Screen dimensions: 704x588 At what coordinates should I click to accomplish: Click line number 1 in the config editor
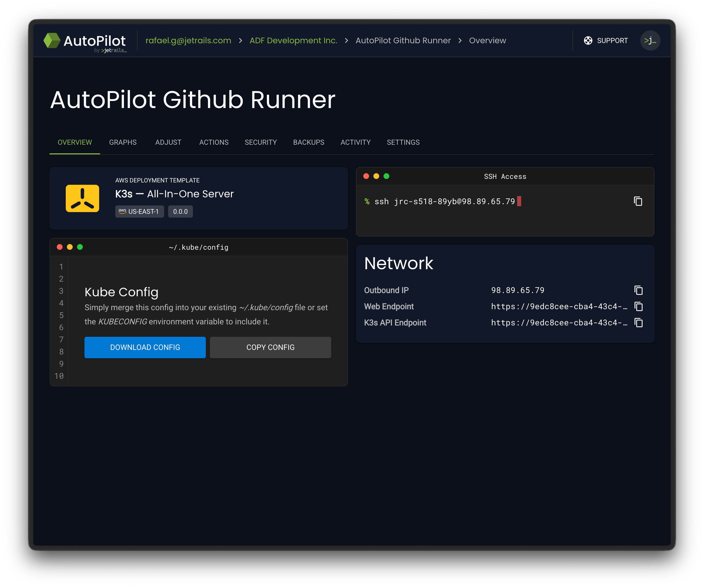[61, 267]
